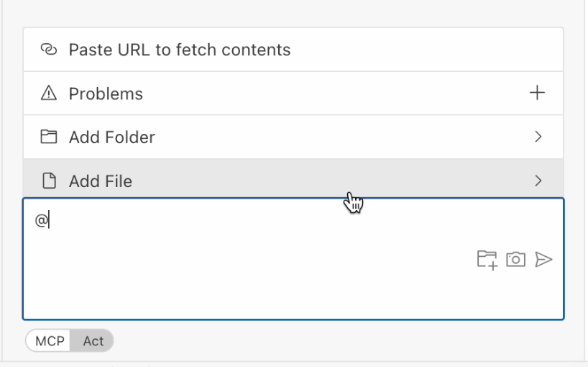Expand the Add Folder chevron
The height and width of the screenshot is (367, 588).
pyautogui.click(x=538, y=137)
